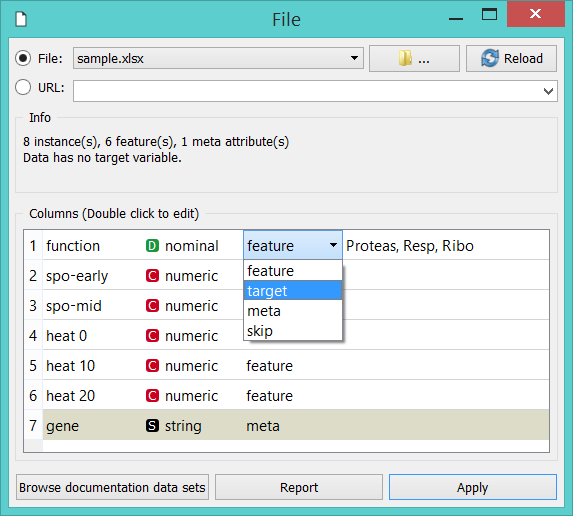Select the 'heat 10' column name

coord(71,365)
